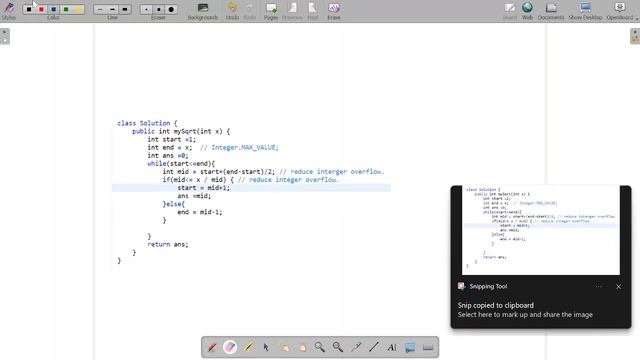Viewport: 640px width, 360px height.
Task: Click 'public int mySqrt(int x) {' line
Action: (181, 131)
